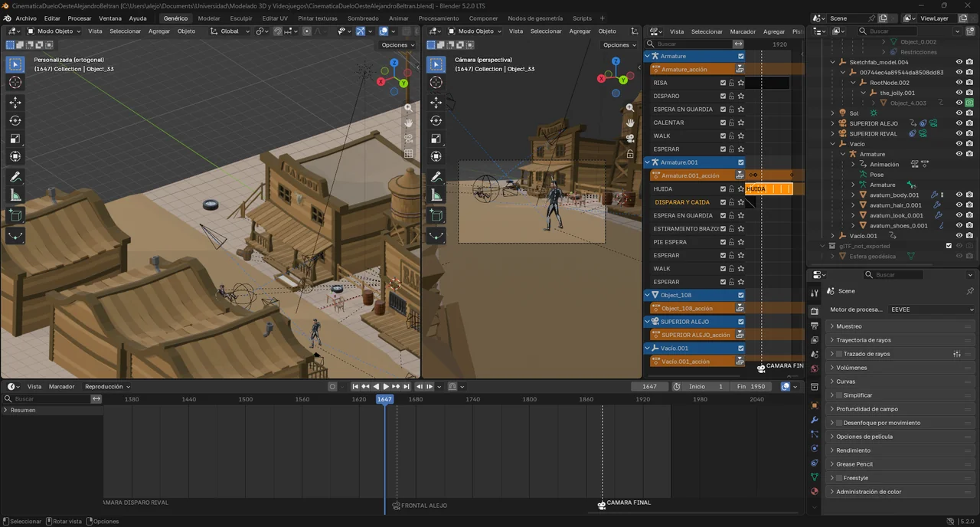Select the orange HUIDA strip in NLA
The image size is (980, 527).
click(x=769, y=189)
